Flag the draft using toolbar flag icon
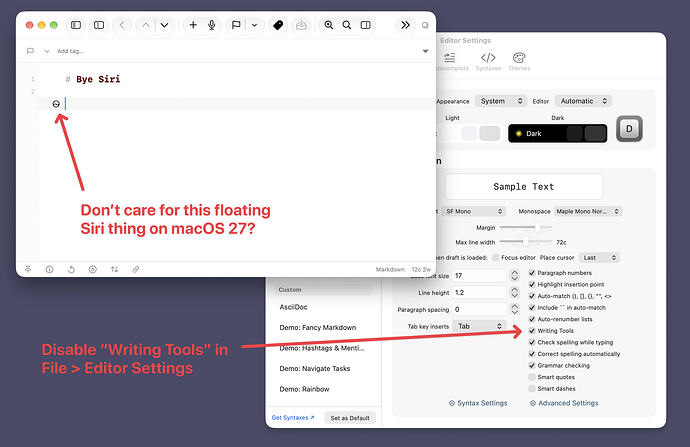Screen dimensions: 690x447 point(236,25)
